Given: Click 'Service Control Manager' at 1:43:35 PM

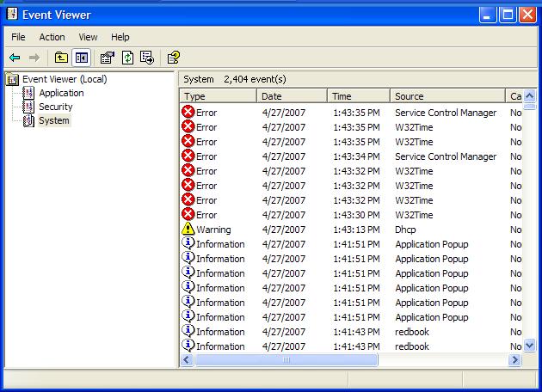Looking at the screenshot, I should click(446, 113).
